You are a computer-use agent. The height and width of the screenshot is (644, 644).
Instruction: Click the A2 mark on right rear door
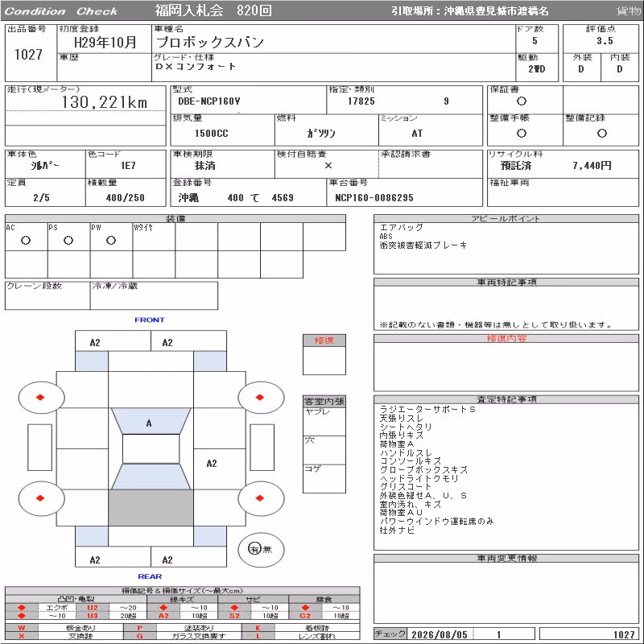(212, 464)
